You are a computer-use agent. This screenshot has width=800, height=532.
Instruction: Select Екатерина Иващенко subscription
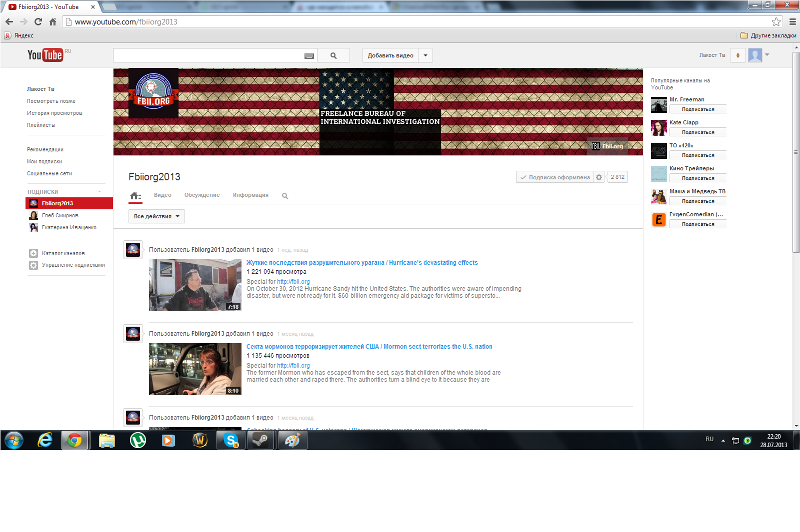coord(69,227)
